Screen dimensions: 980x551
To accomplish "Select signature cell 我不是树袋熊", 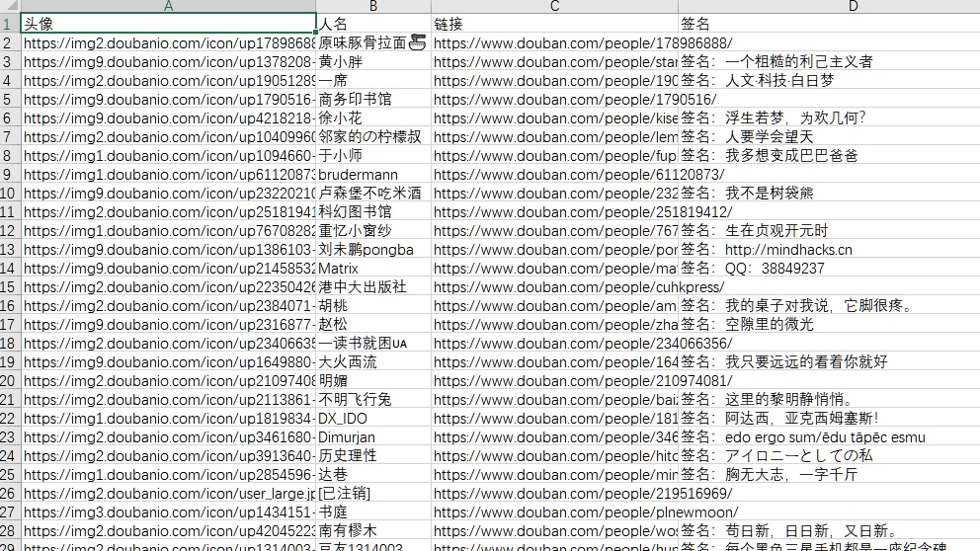I will (x=829, y=193).
